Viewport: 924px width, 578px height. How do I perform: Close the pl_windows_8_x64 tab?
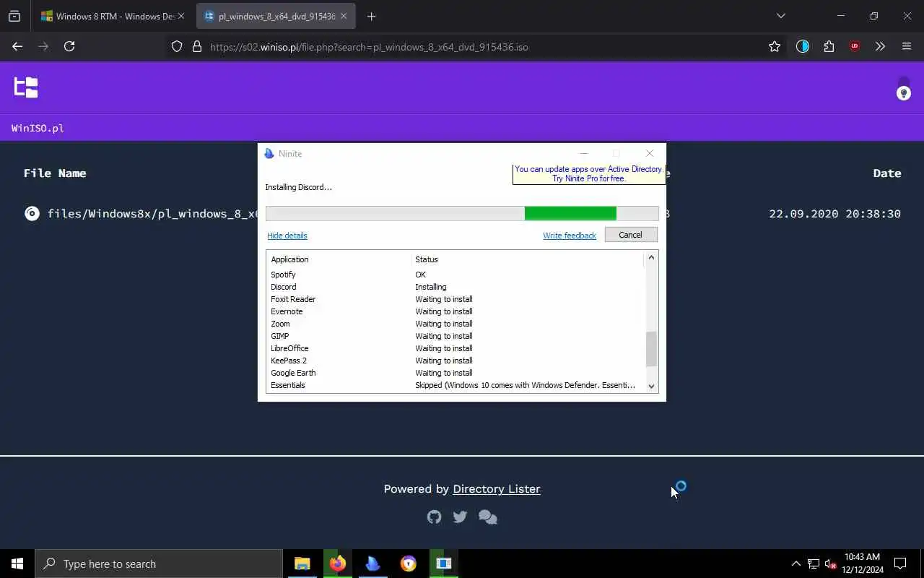pyautogui.click(x=344, y=16)
